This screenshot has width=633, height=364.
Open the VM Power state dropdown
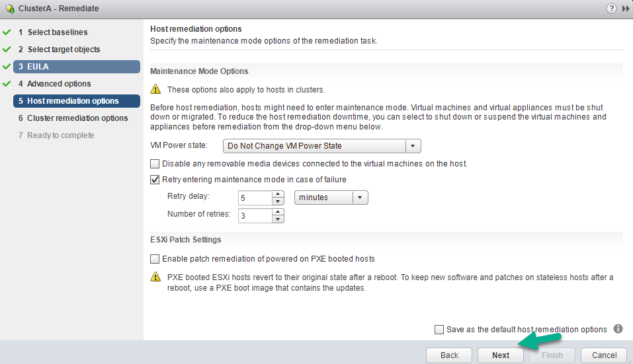[x=413, y=146]
